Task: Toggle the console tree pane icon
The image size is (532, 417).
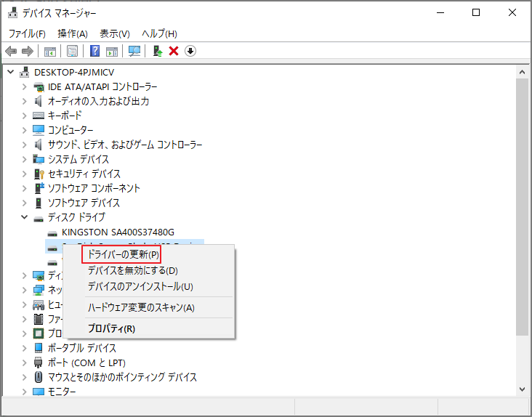Action: point(50,51)
